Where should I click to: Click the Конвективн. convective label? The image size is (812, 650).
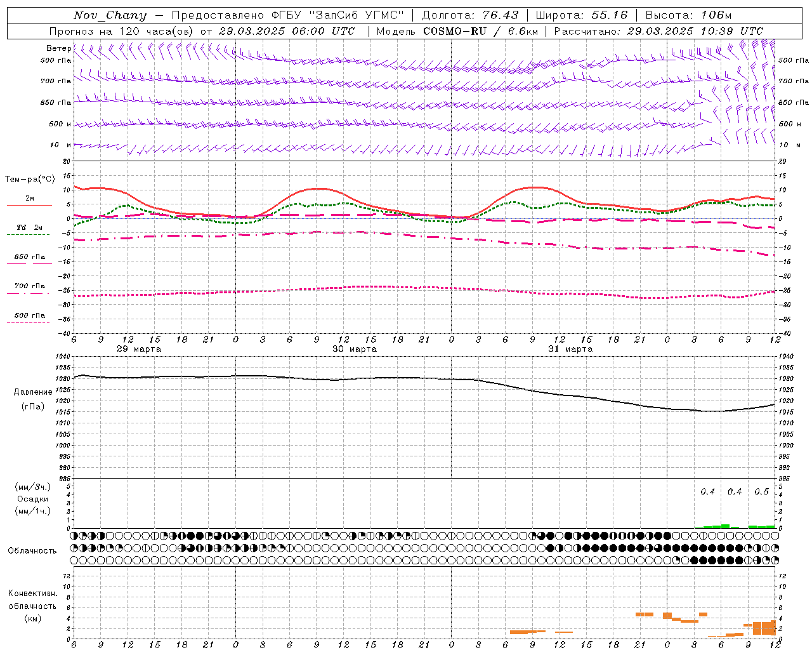pyautogui.click(x=33, y=594)
